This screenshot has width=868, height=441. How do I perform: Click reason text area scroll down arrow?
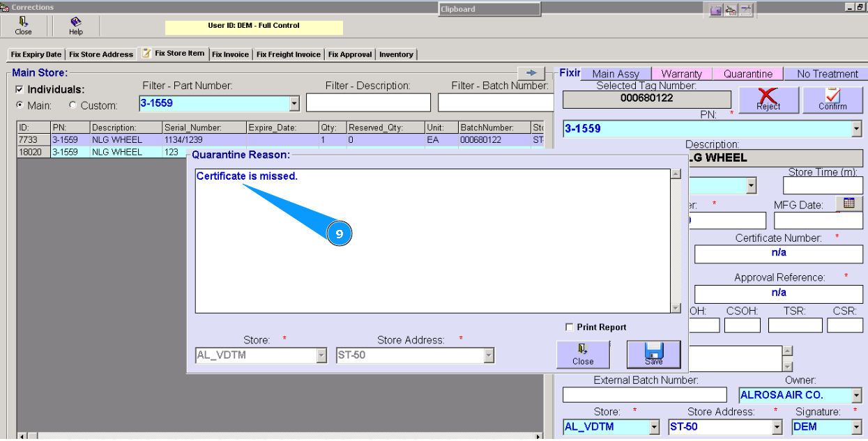pyautogui.click(x=676, y=308)
